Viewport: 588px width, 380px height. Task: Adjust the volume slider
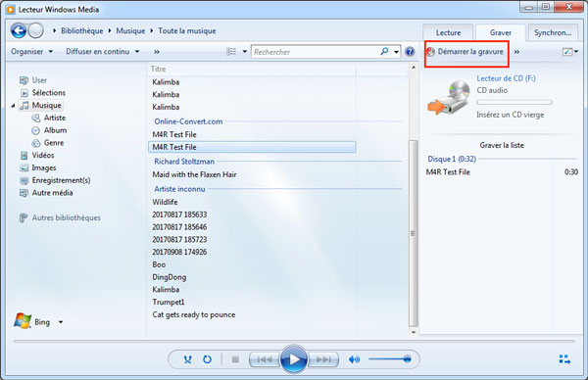coord(389,359)
